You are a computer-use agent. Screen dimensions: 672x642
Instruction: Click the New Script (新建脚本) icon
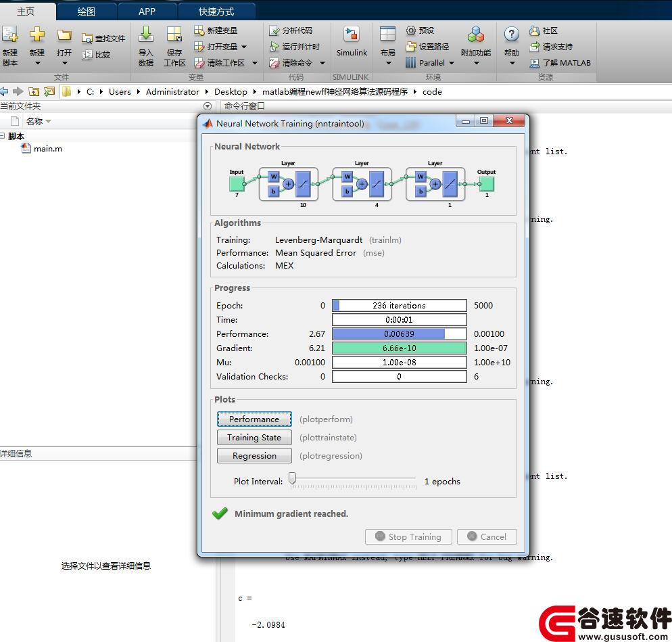click(x=9, y=35)
